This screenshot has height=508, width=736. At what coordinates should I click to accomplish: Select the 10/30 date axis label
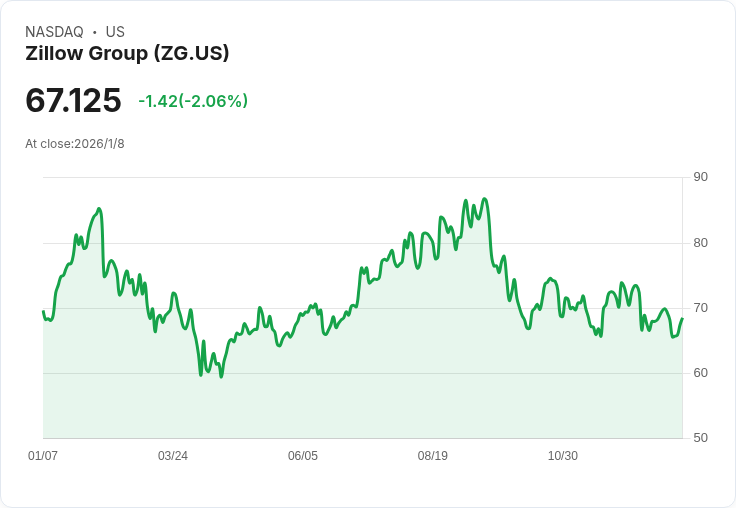[x=563, y=455]
